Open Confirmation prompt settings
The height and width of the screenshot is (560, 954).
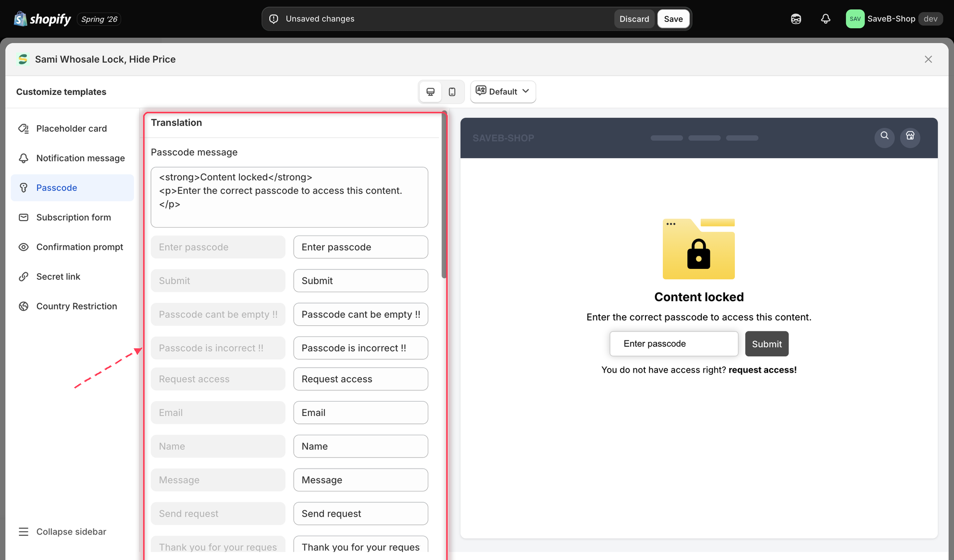pos(72,247)
